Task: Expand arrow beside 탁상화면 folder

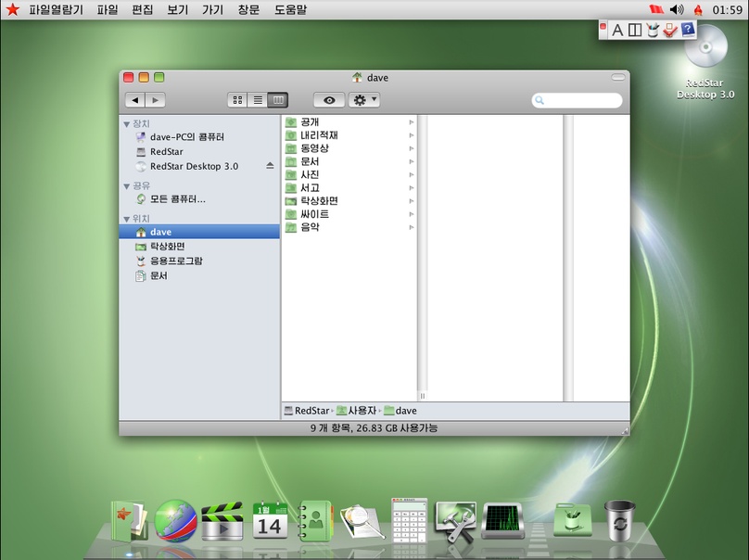Action: point(412,201)
